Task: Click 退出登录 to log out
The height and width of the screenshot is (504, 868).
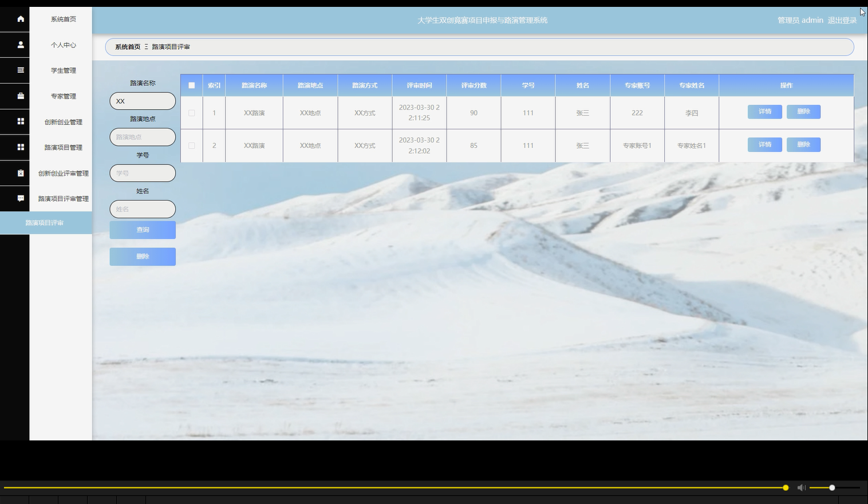Action: [x=842, y=20]
